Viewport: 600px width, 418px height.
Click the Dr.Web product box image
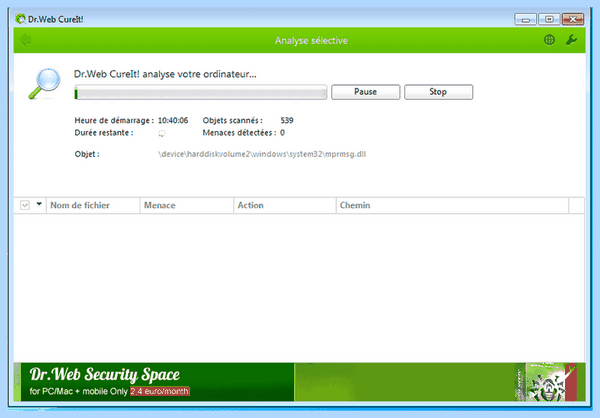(x=546, y=382)
